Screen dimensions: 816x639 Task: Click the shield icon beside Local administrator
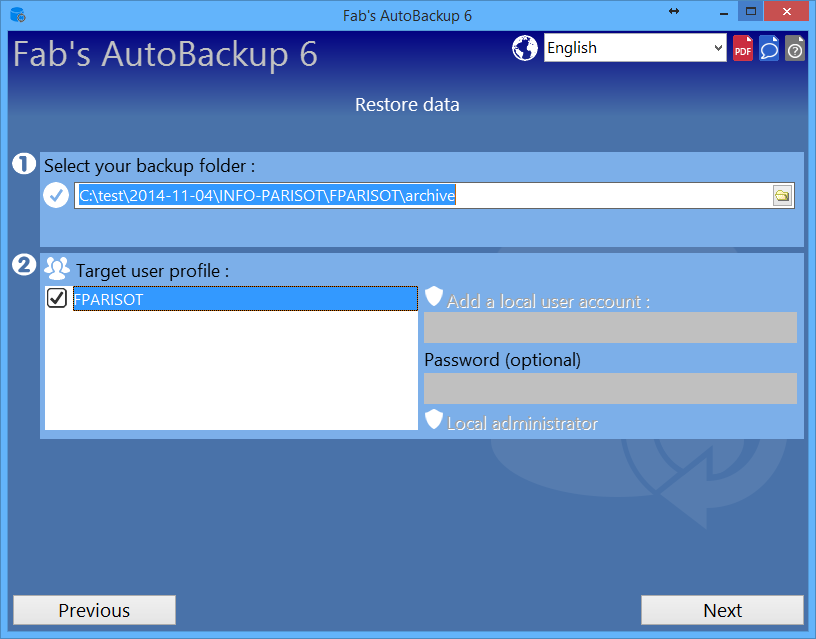click(x=434, y=419)
